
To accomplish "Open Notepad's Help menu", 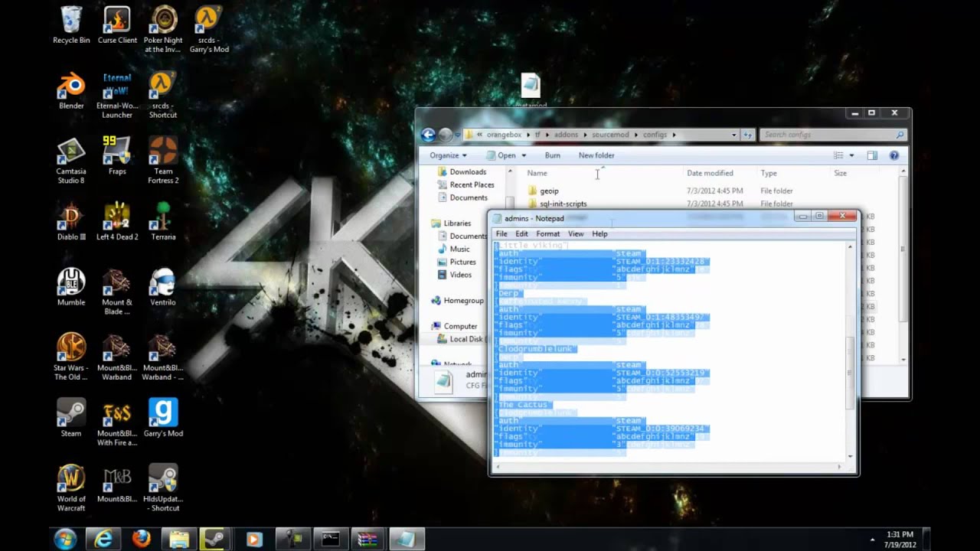I will (599, 233).
